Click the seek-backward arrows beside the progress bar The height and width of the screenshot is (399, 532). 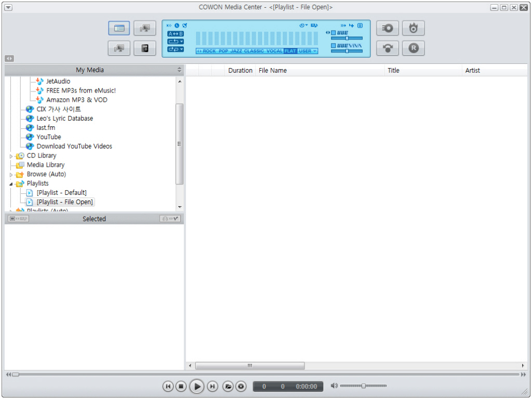[x=8, y=375]
